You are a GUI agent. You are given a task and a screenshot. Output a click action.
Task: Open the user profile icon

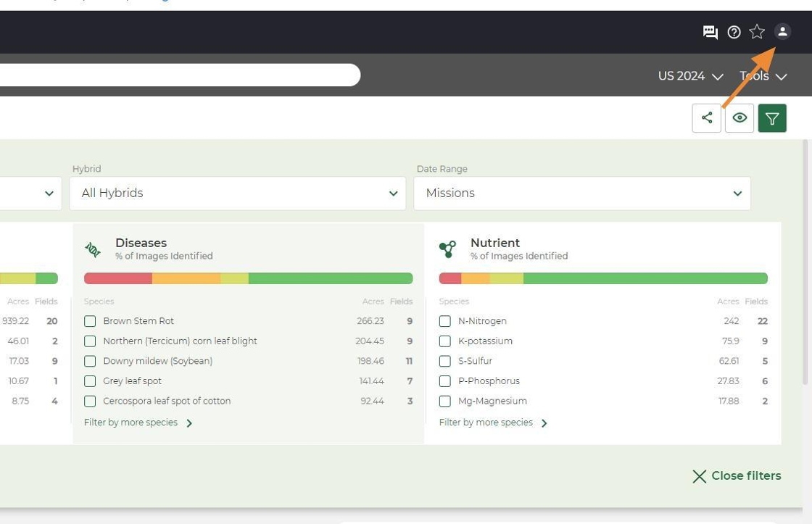pyautogui.click(x=782, y=32)
